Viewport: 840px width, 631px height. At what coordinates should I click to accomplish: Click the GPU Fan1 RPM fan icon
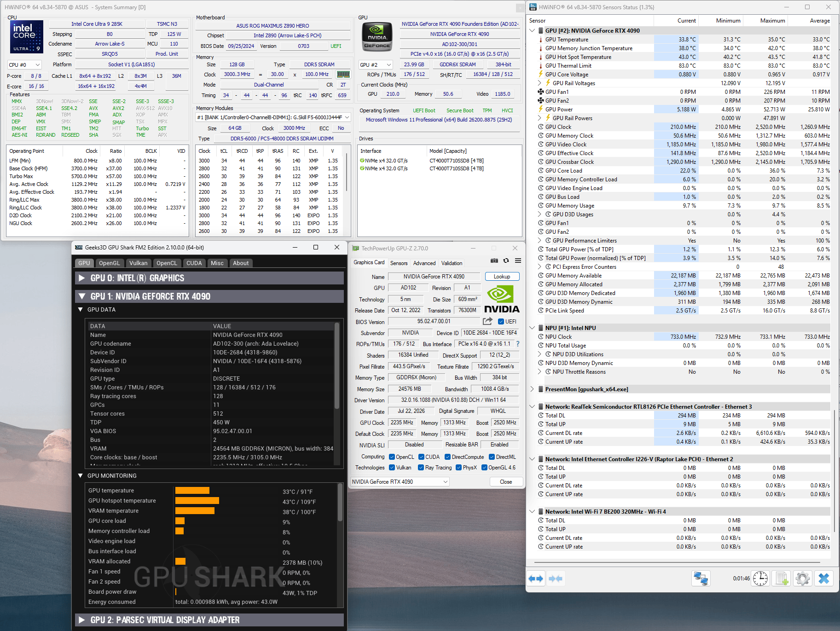pyautogui.click(x=541, y=92)
